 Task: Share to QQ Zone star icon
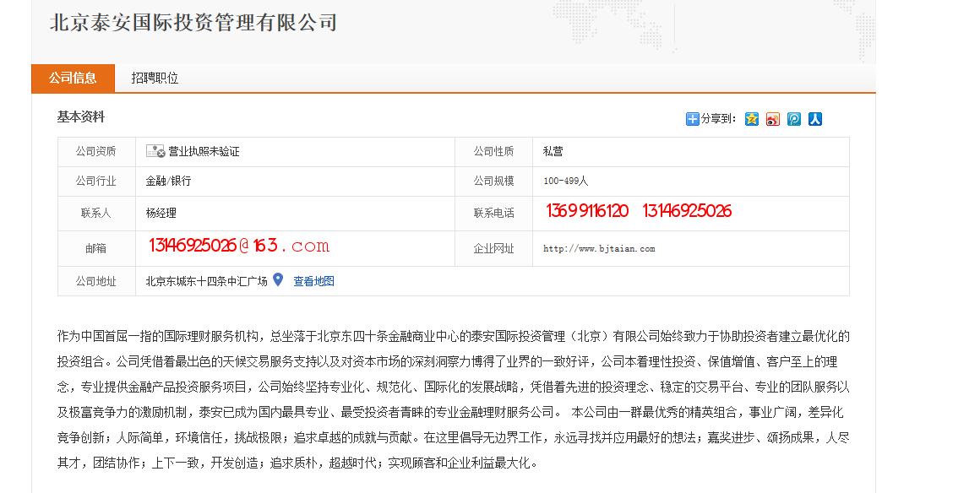click(752, 119)
